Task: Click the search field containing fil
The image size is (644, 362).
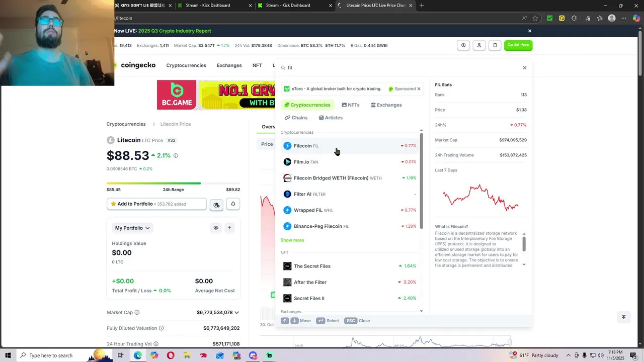Action: tap(403, 68)
